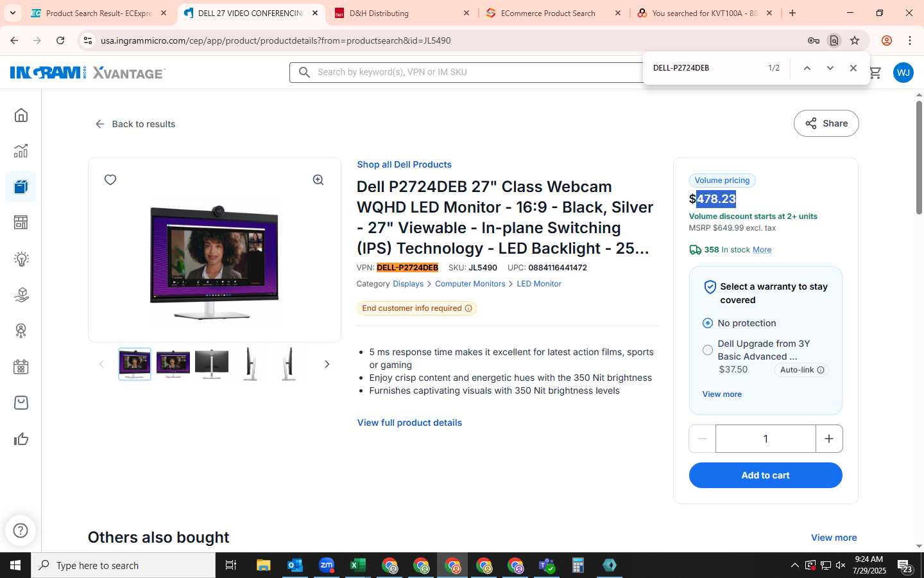Open the shopping cart icon in header
This screenshot has width=924, height=578.
coord(875,73)
